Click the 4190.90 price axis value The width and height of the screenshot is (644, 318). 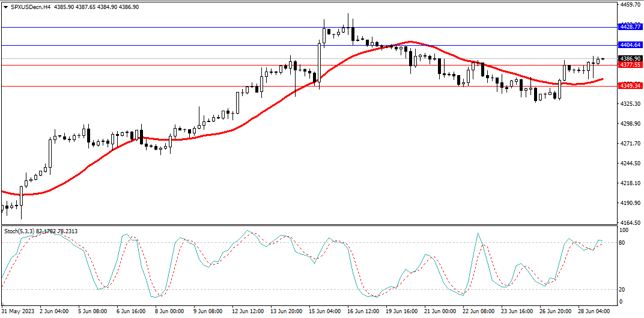[x=631, y=203]
